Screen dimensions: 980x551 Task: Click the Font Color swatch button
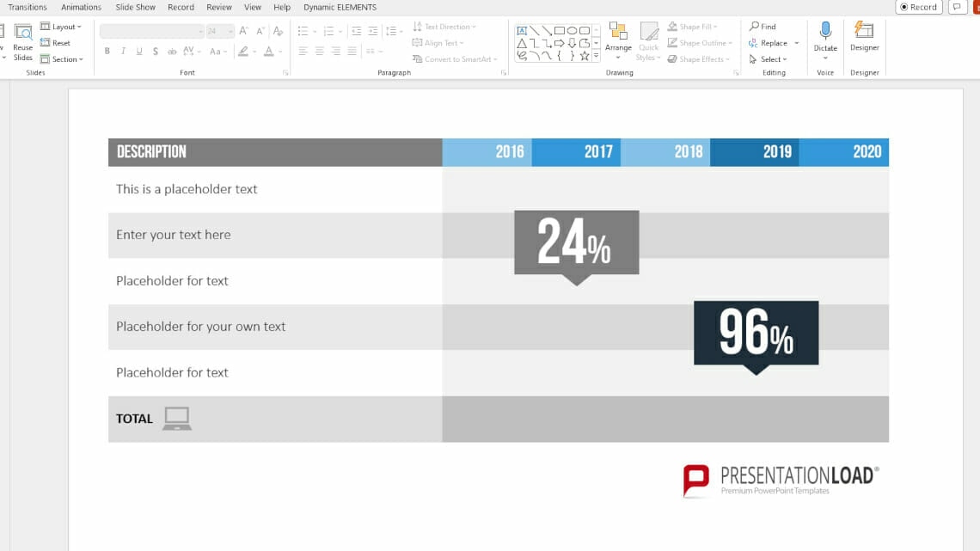coord(269,52)
